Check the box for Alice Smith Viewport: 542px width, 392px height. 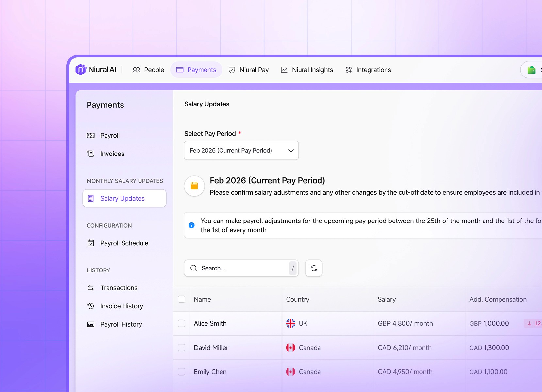click(182, 323)
